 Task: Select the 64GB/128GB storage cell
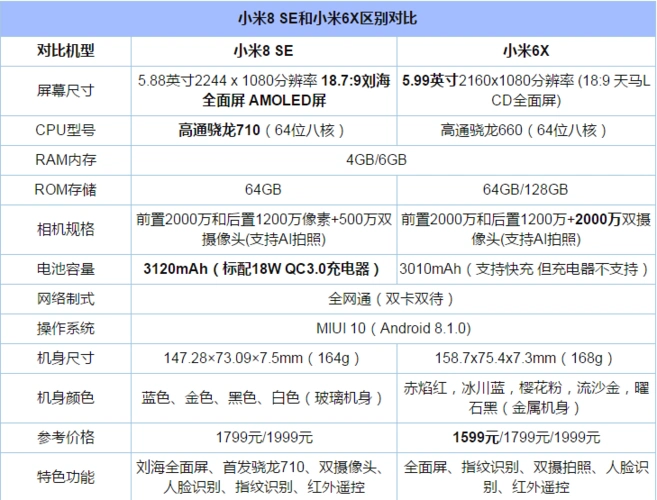525,189
